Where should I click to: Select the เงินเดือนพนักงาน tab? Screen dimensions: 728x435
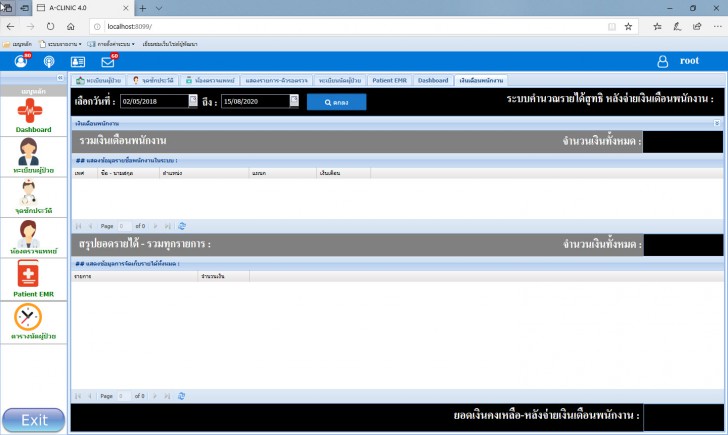pos(481,80)
